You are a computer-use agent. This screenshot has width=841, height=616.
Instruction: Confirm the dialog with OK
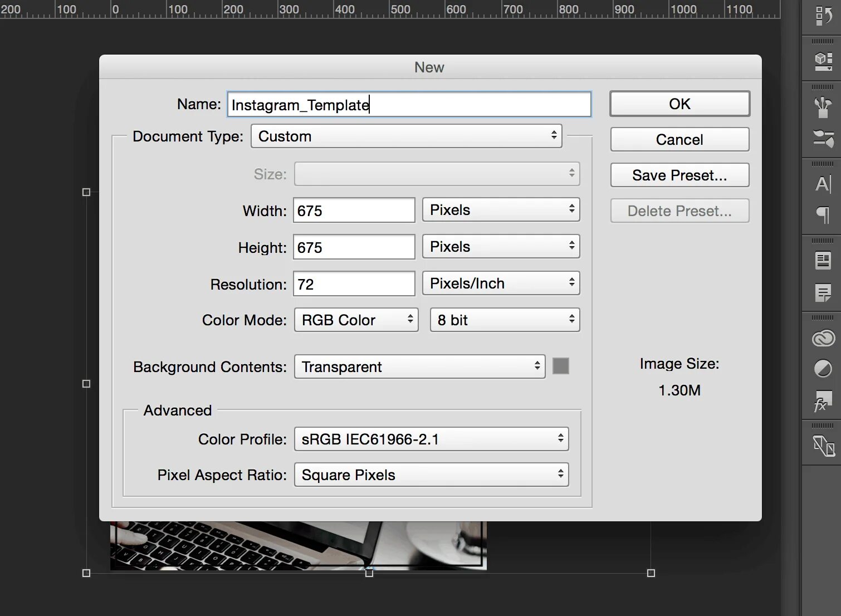click(x=679, y=104)
